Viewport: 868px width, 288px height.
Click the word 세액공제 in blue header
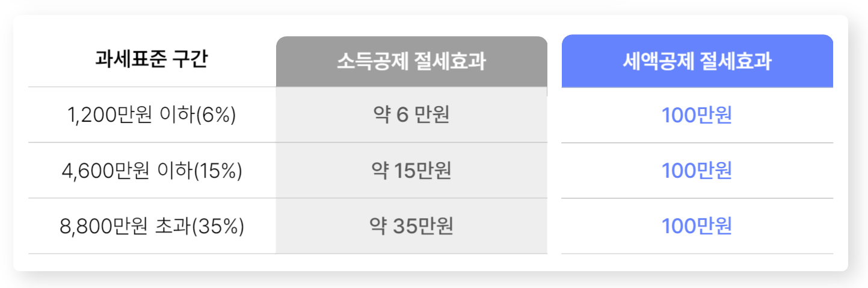pyautogui.click(x=658, y=61)
